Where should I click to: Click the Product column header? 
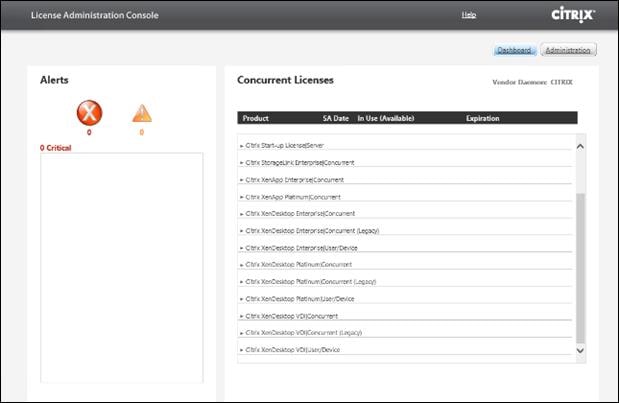point(255,118)
